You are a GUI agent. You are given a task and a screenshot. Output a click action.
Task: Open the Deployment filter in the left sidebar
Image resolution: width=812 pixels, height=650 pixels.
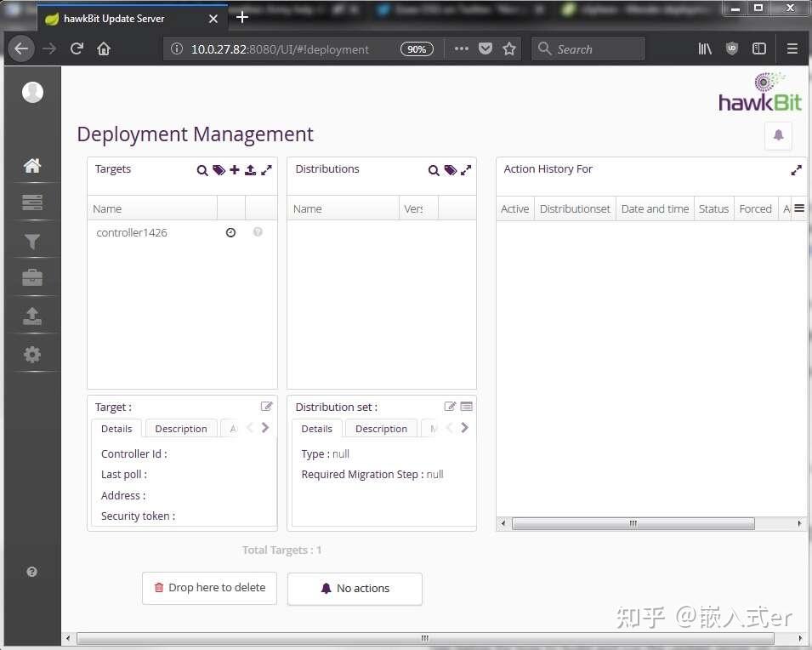tap(31, 241)
